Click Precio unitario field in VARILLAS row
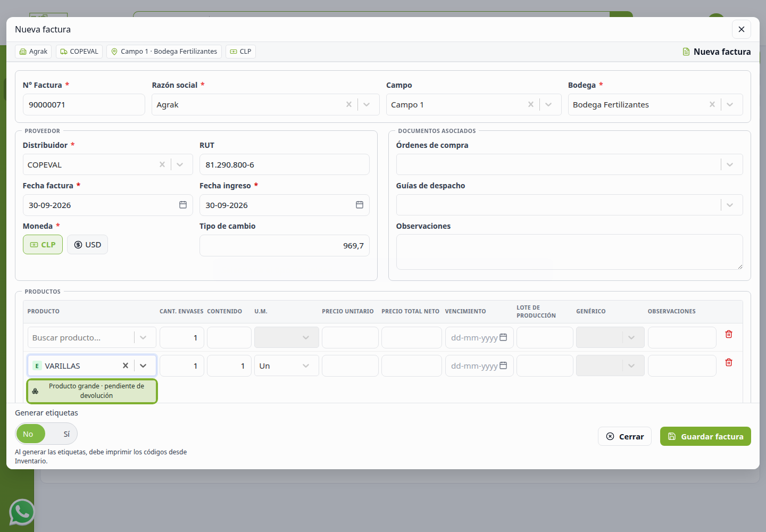This screenshot has height=532, width=766. coord(350,365)
